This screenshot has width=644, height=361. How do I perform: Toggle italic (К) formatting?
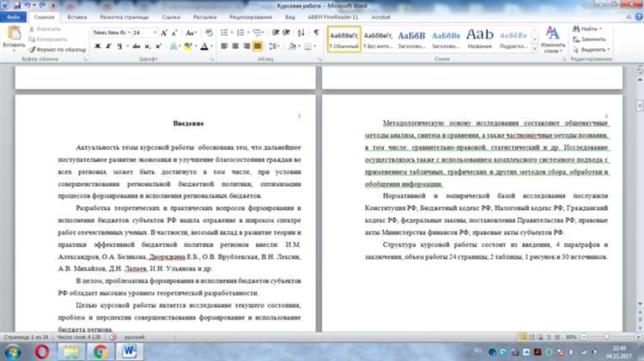[108, 46]
